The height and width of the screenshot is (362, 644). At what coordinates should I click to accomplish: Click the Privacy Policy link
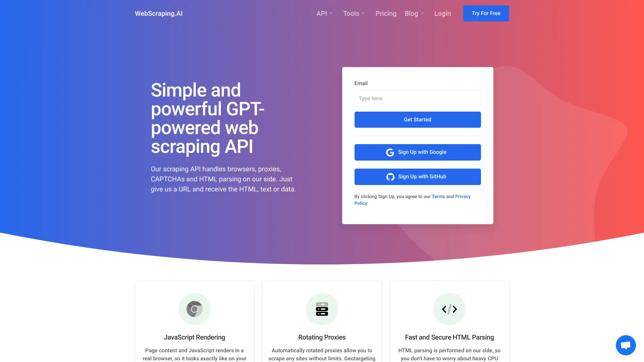coord(412,199)
